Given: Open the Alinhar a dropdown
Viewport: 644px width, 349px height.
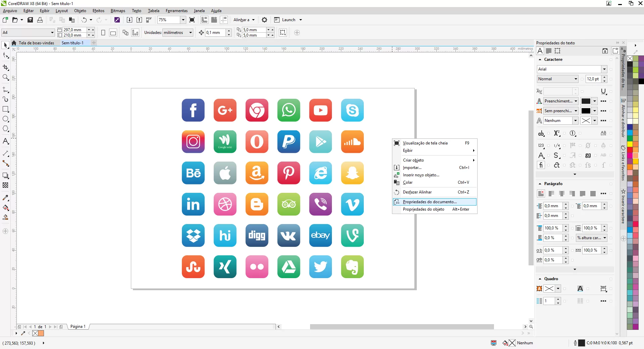Looking at the screenshot, I should tap(244, 20).
